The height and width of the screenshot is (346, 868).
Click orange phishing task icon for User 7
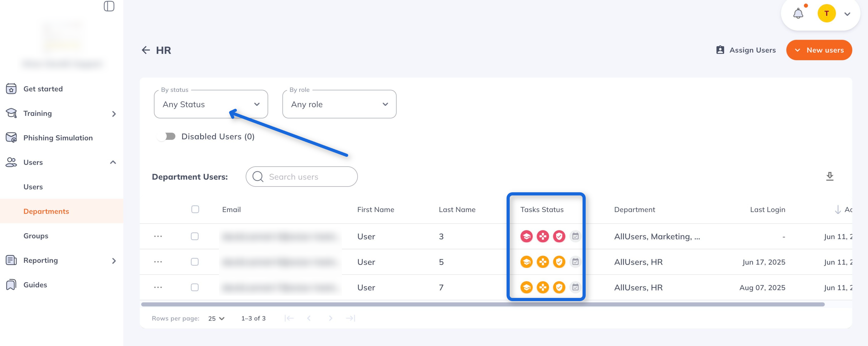click(542, 287)
